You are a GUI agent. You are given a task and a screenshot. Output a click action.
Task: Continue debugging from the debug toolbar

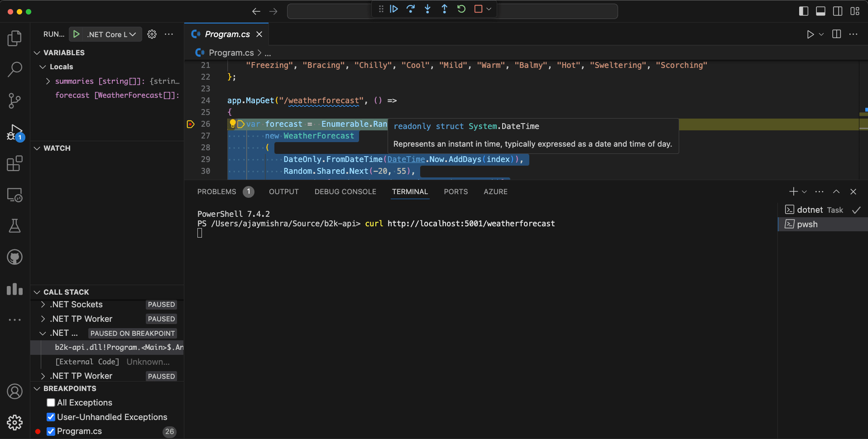pos(394,9)
